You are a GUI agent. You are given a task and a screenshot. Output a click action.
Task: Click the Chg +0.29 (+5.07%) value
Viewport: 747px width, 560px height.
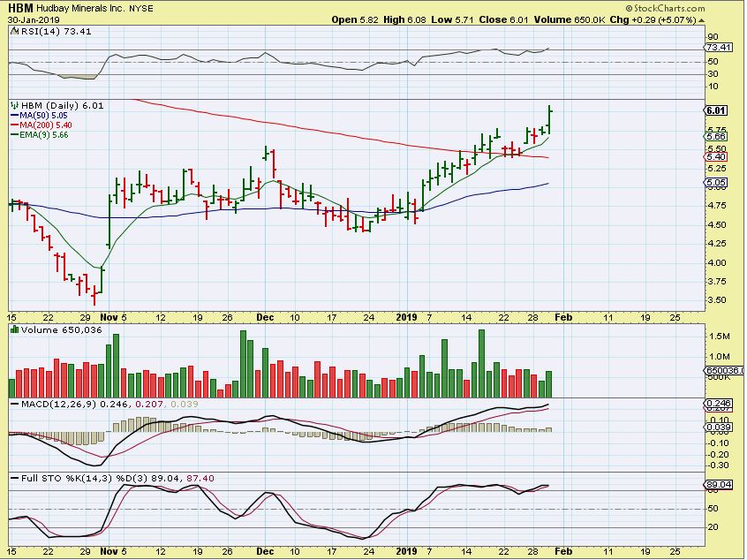653,20
